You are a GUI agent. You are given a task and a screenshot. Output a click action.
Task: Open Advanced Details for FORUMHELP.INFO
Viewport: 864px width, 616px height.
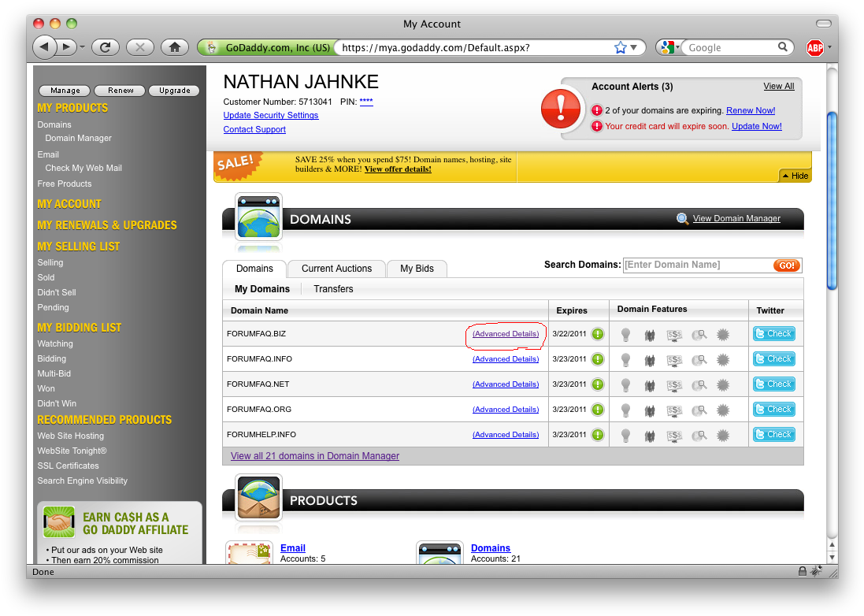tap(506, 434)
